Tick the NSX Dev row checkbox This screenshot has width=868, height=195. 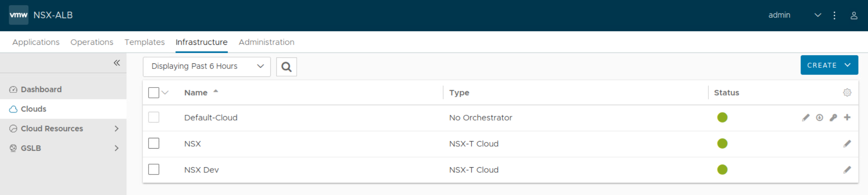(154, 170)
